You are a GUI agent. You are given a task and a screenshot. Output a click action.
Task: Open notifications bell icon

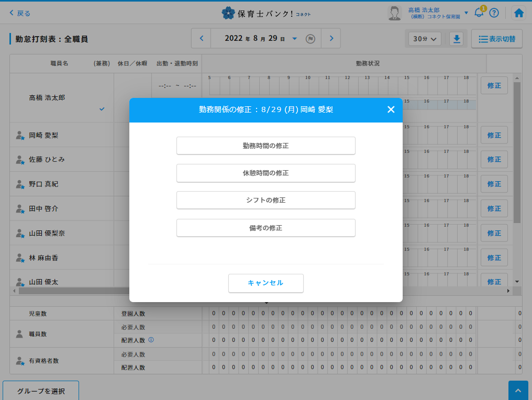click(x=479, y=13)
